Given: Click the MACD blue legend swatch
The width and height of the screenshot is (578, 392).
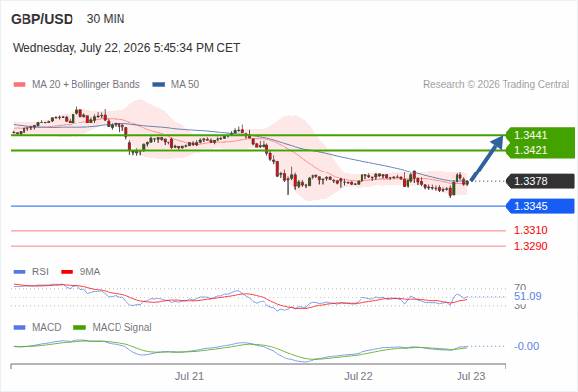Looking at the screenshot, I should [20, 328].
